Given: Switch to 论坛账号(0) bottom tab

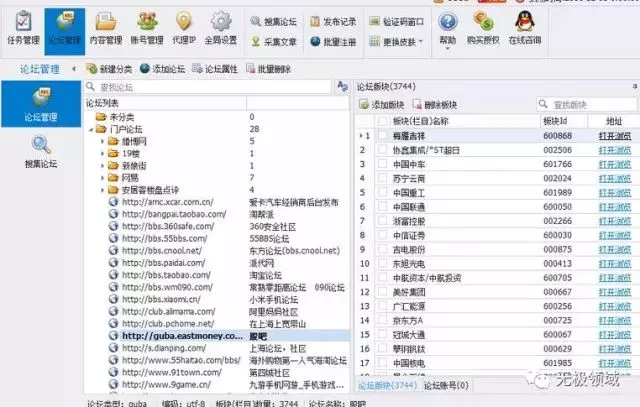Looking at the screenshot, I should 446,385.
